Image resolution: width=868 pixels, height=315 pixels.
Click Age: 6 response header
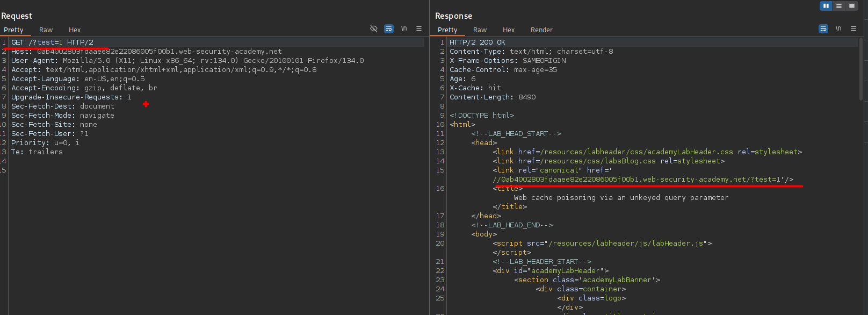click(462, 79)
